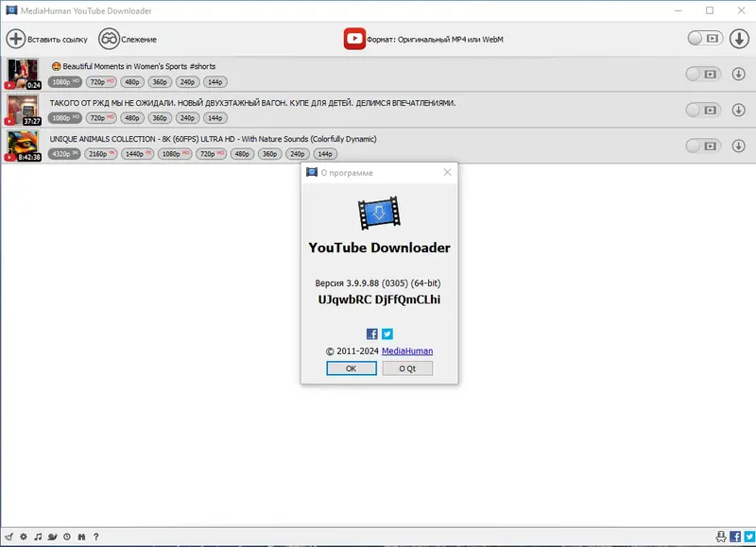Screen dimensions: 756x547
Task: Choose 2160p quality for animals video
Action: pyautogui.click(x=101, y=154)
